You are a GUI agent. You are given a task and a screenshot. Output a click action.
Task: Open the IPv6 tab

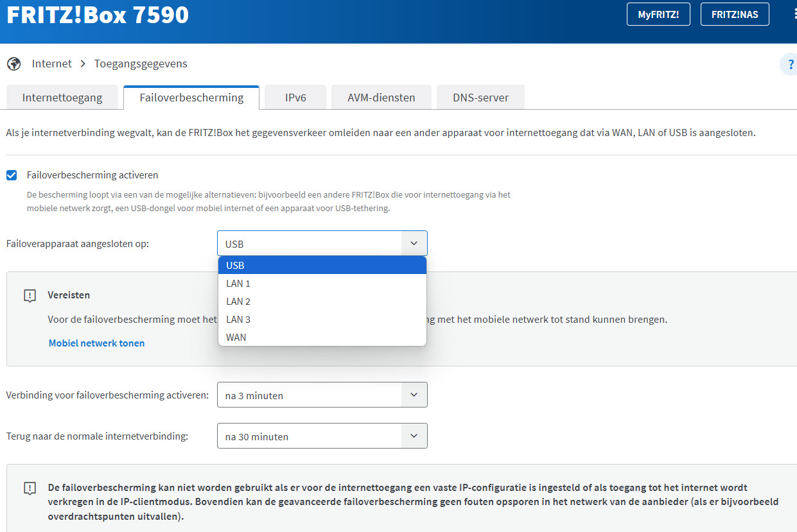(x=295, y=98)
